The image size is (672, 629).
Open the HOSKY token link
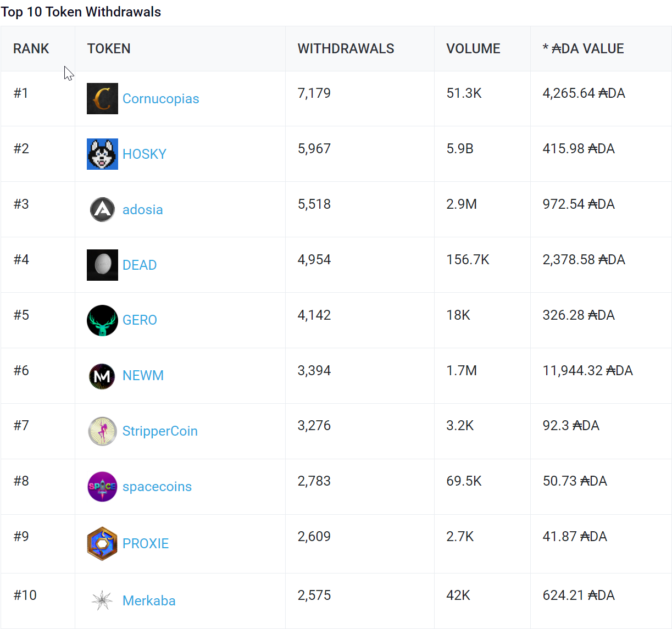click(145, 154)
